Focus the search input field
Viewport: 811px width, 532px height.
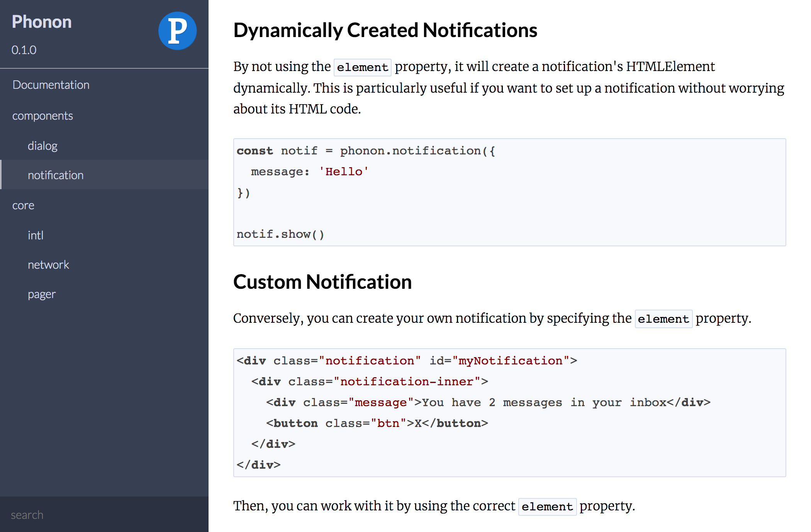(104, 515)
